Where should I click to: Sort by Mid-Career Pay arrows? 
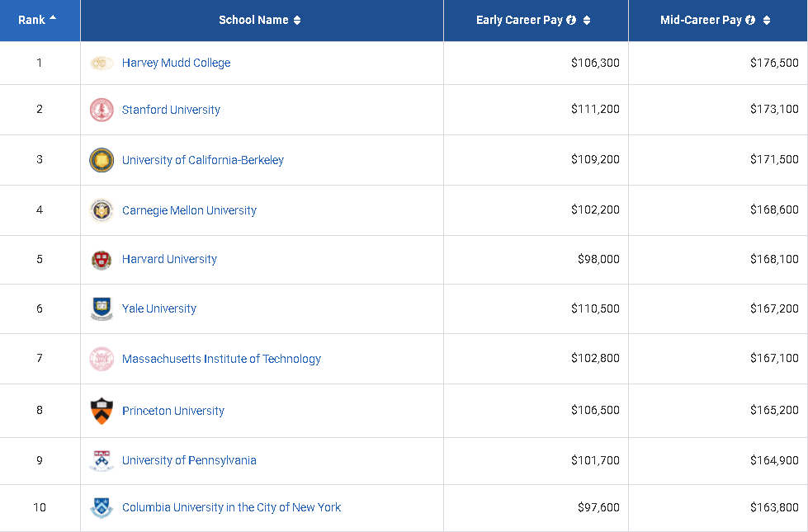(x=767, y=20)
